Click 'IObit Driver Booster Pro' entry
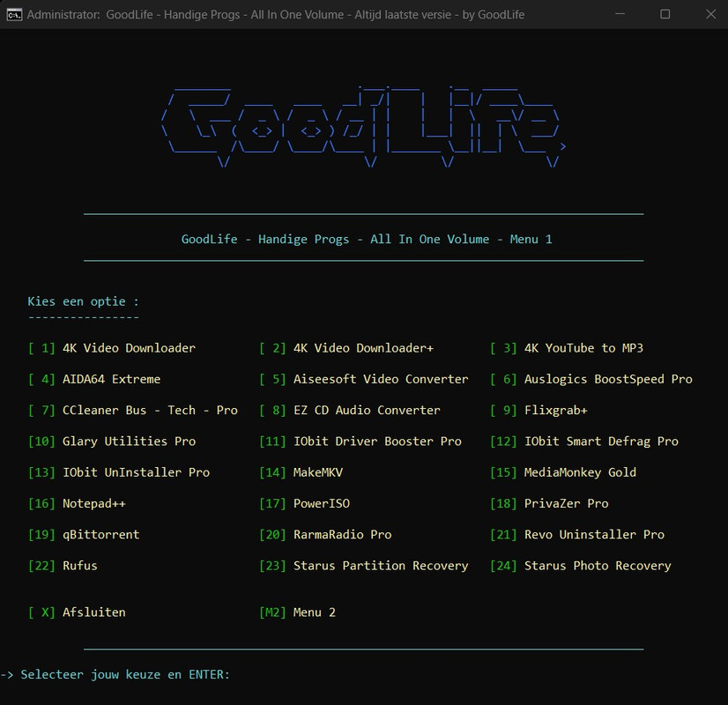Screen dimensions: 728x705 [x=360, y=442]
